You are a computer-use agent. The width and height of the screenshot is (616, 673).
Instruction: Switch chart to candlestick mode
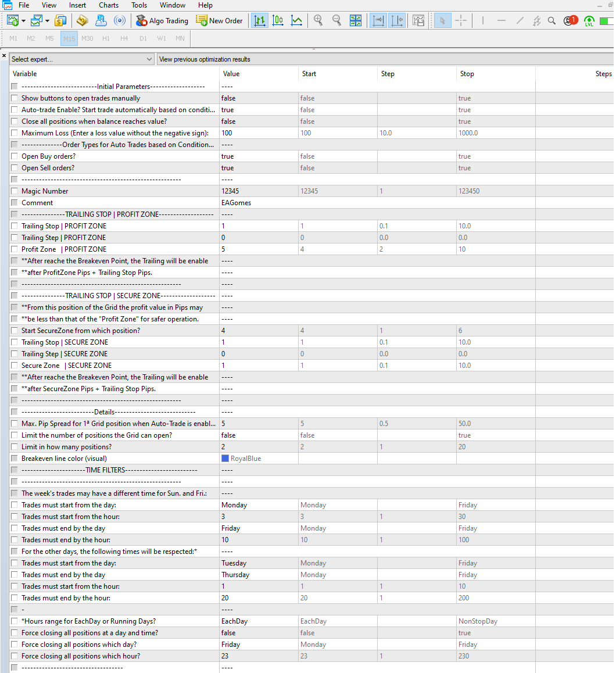click(278, 20)
